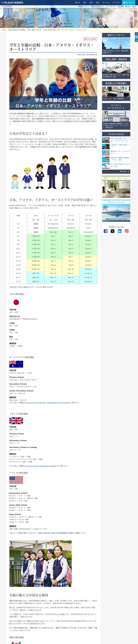
Task: Share the page via the floating Twitter button
Action: [136, 37]
